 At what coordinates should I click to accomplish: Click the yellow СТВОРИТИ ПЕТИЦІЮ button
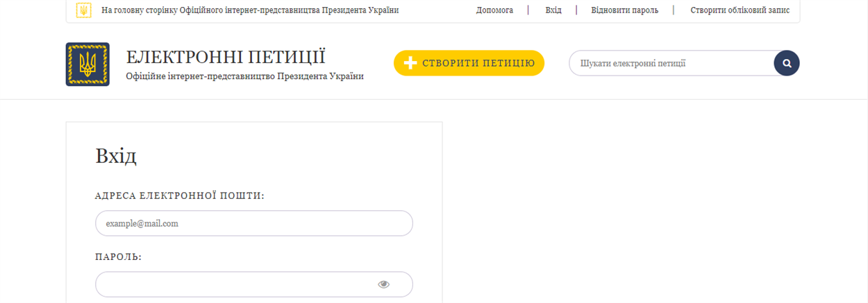469,63
